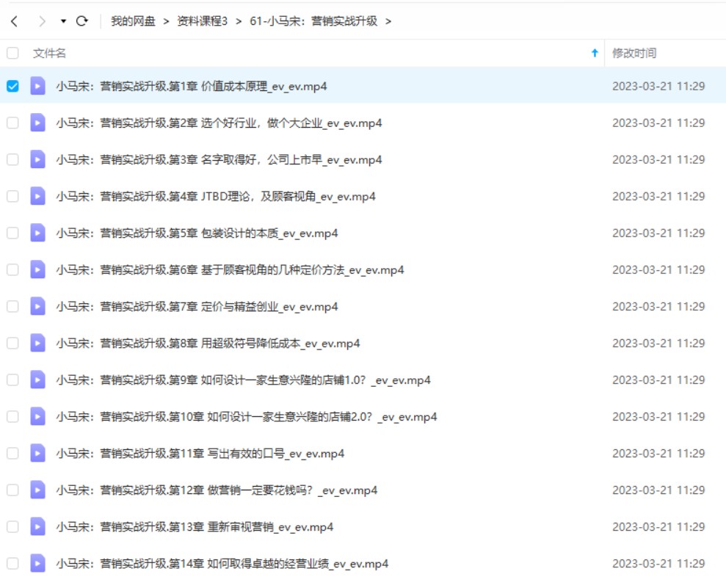Click video icon for 第13章 重新审视营销
Viewport: 726px width, 588px height.
point(37,527)
